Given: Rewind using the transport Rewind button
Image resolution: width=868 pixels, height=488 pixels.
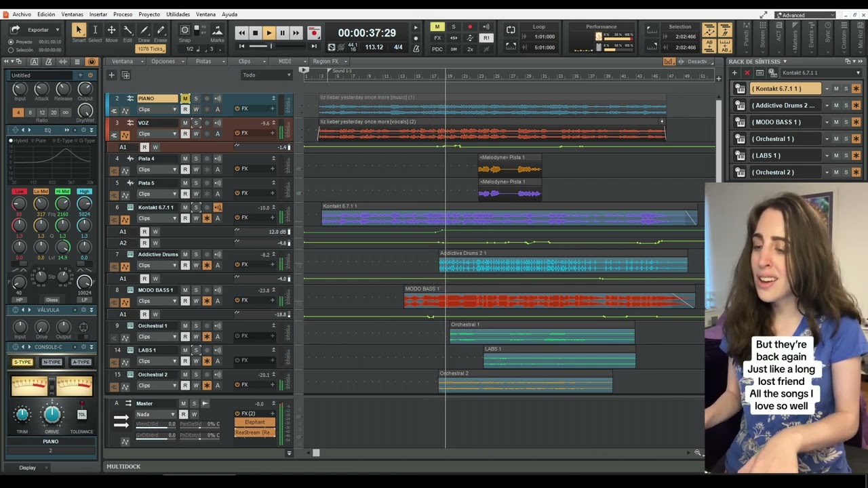Looking at the screenshot, I should click(x=241, y=33).
